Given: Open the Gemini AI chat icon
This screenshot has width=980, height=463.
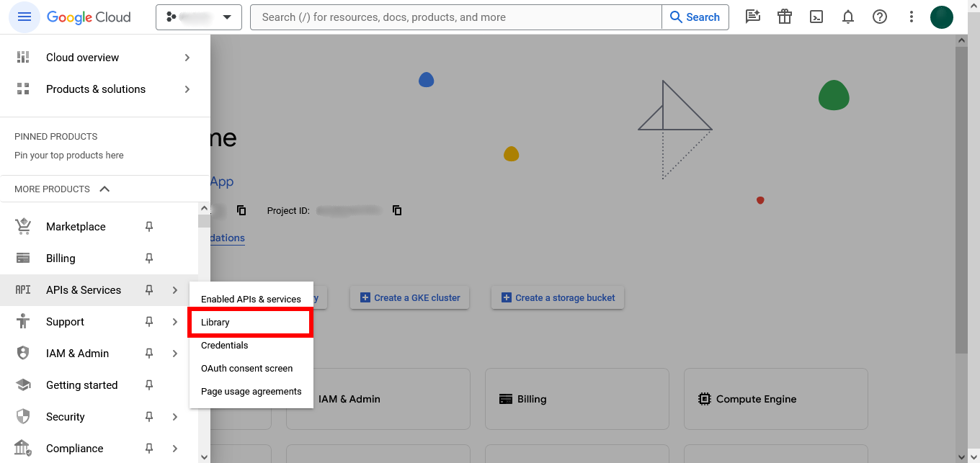Looking at the screenshot, I should pos(753,17).
